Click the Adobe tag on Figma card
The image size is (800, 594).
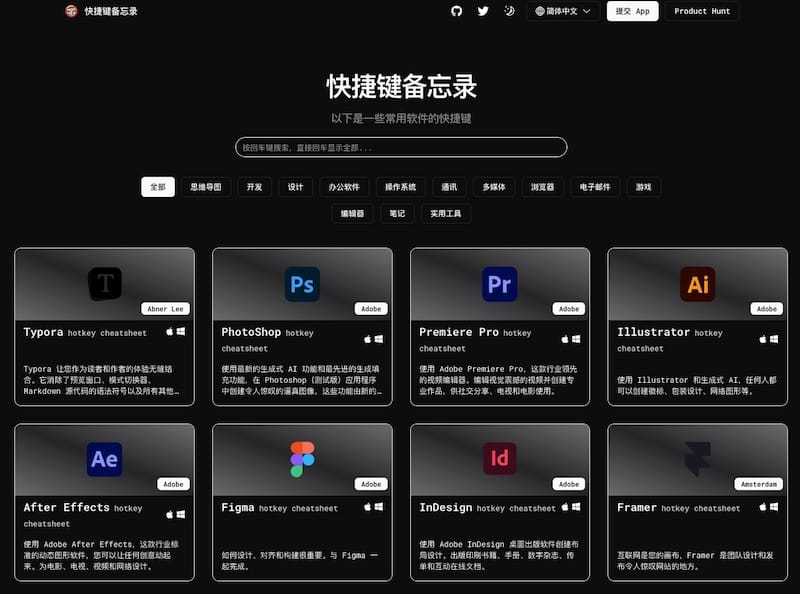click(371, 484)
